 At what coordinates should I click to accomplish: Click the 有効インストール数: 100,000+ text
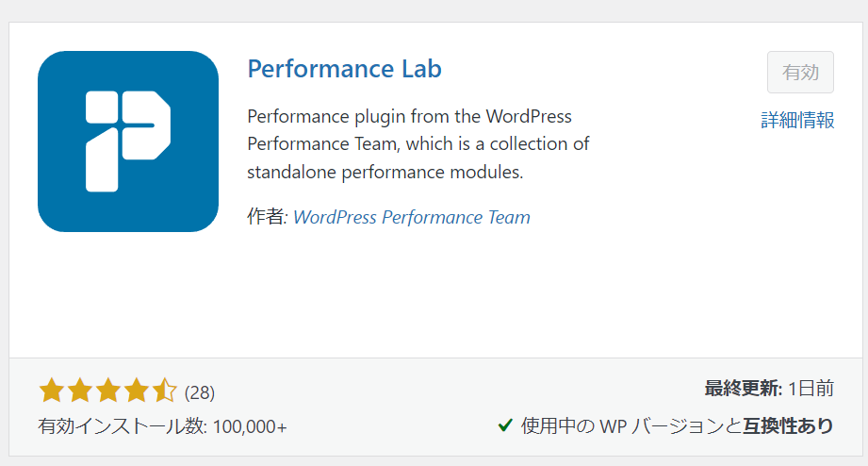click(162, 426)
